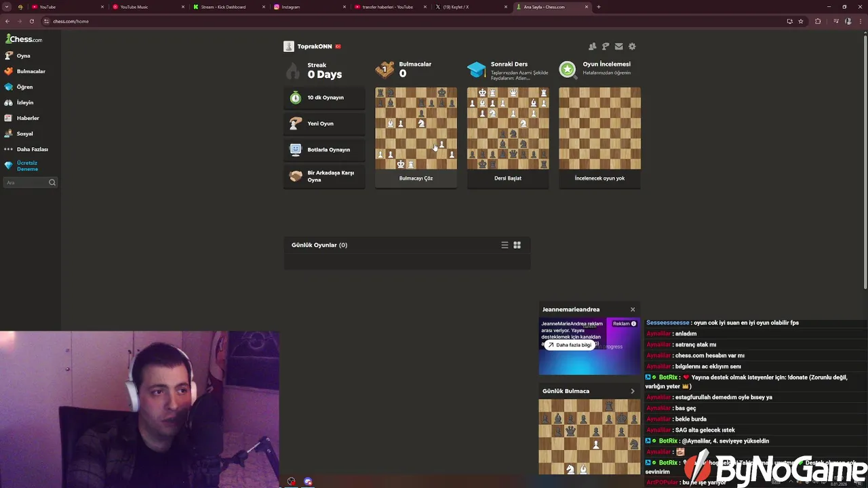Open the Sosyal sidebar menu
The width and height of the screenshot is (868, 488).
pyautogui.click(x=24, y=134)
